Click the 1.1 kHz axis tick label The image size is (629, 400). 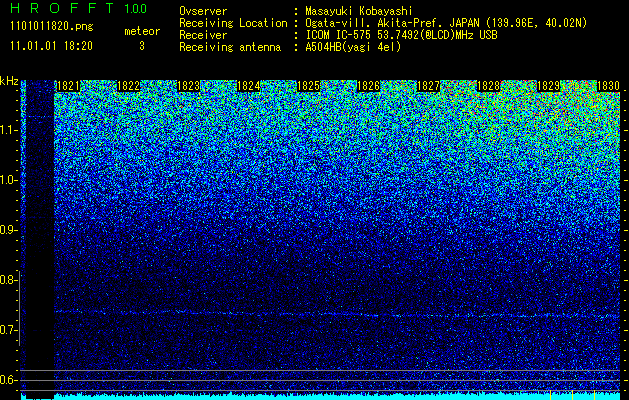[8, 130]
